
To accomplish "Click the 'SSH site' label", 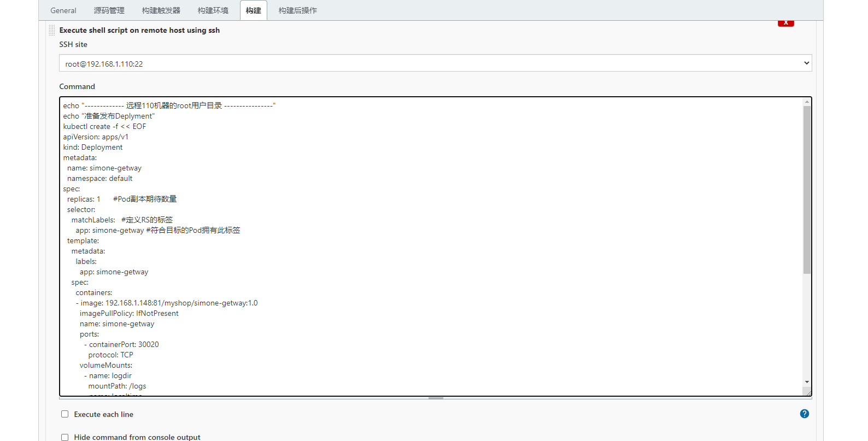I will [73, 44].
